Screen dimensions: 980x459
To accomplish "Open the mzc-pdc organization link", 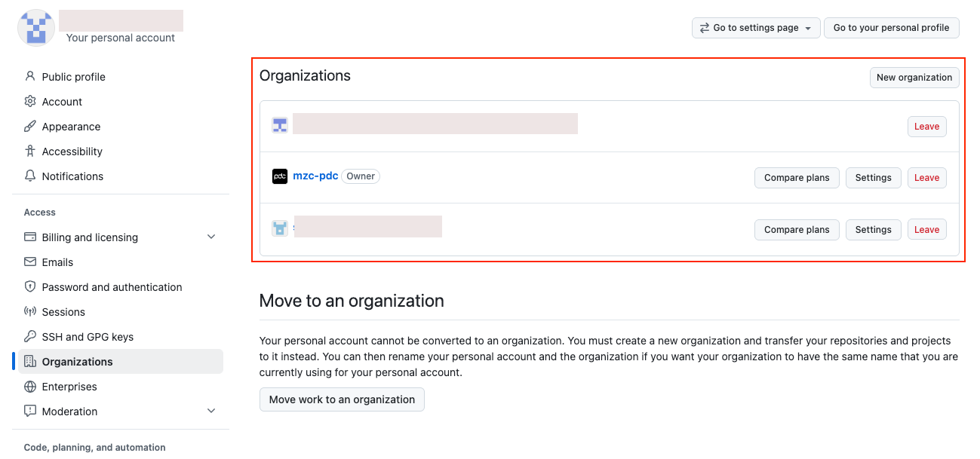I will [315, 176].
